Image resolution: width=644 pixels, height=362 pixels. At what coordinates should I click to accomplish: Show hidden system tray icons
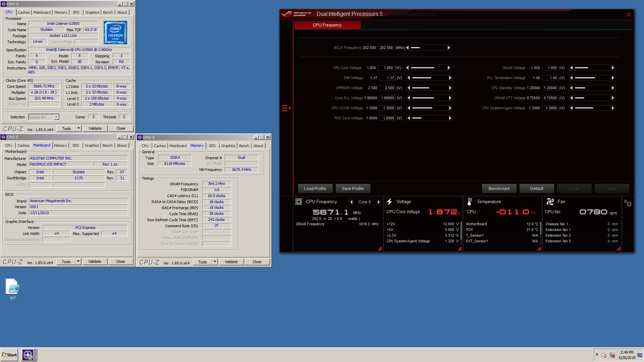pyautogui.click(x=597, y=355)
